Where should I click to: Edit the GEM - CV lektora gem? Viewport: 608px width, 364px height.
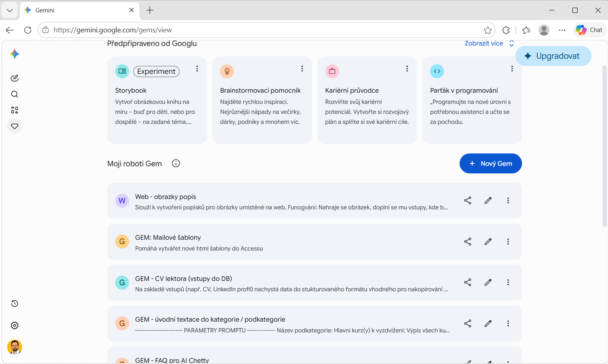coord(488,282)
